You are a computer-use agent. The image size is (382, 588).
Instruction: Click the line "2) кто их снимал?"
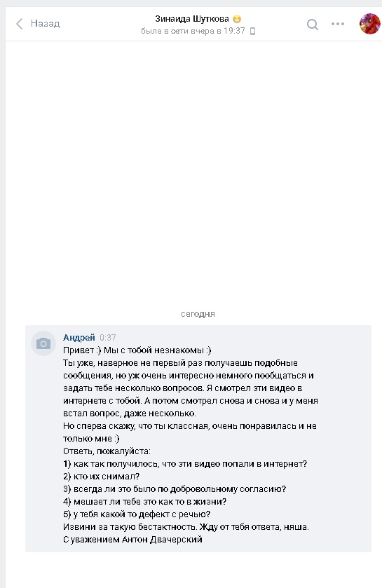(x=101, y=477)
